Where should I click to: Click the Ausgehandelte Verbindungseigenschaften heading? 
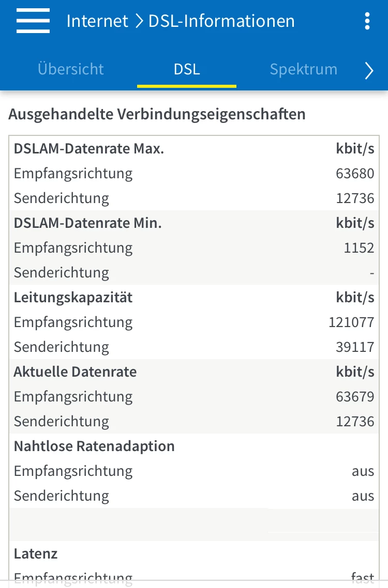click(157, 114)
